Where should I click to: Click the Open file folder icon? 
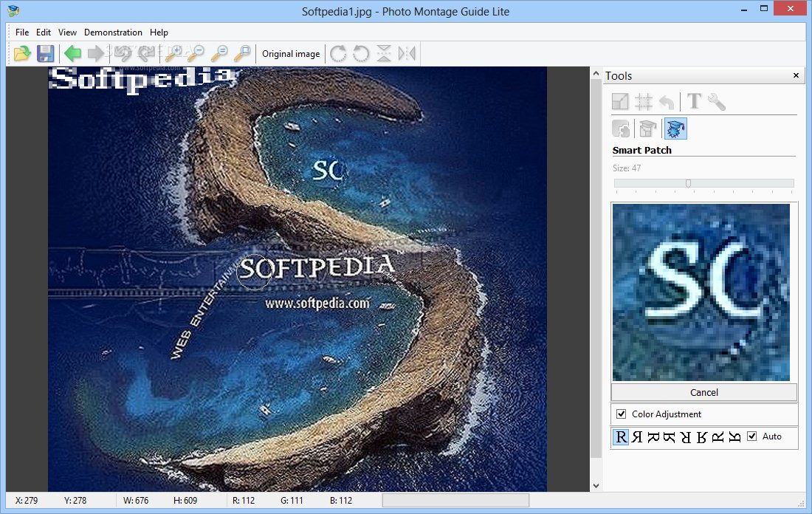click(x=22, y=53)
